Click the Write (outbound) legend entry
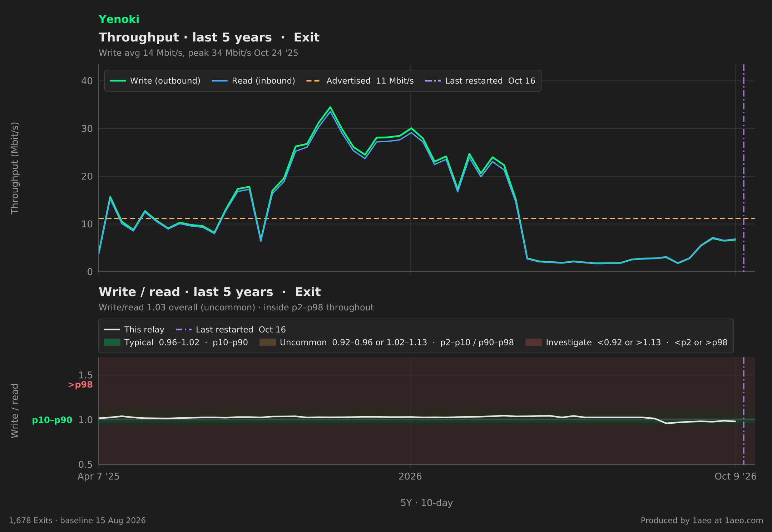This screenshot has height=532, width=772. point(155,81)
